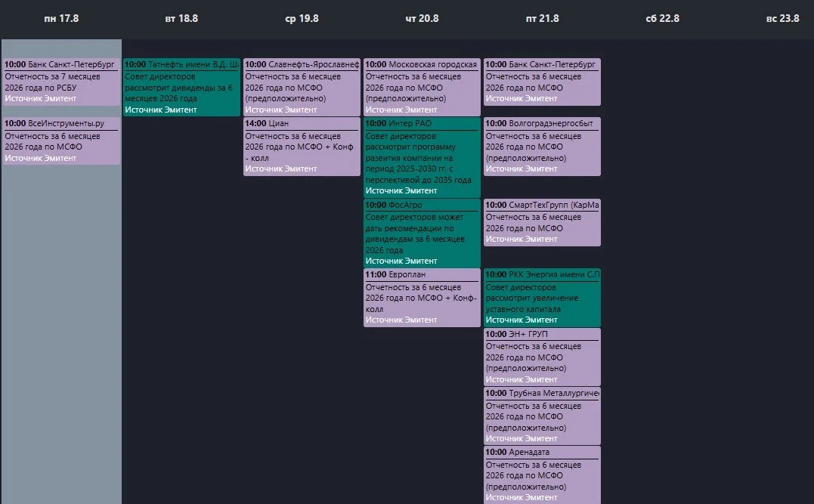Open the ВсеИнструменты.ру event card
The height and width of the screenshot is (504, 814).
point(61,141)
